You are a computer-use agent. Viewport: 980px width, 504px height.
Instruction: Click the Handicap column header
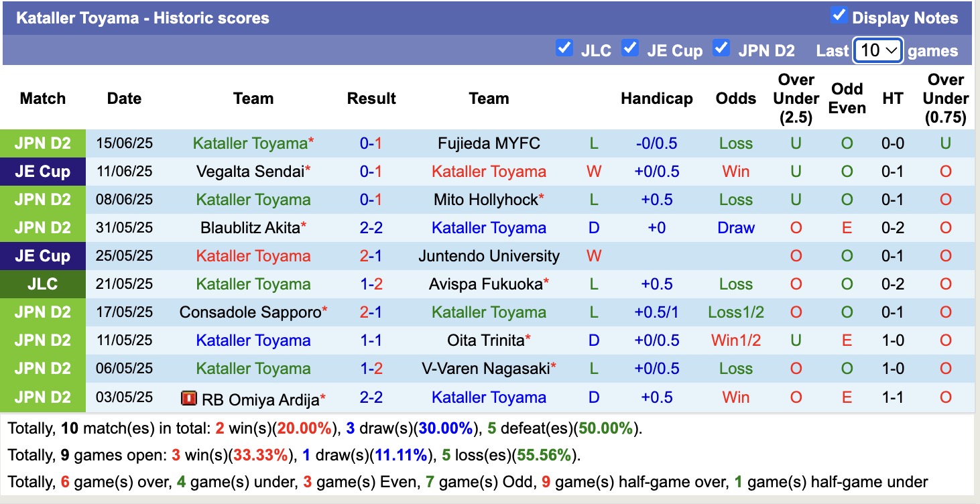click(656, 99)
